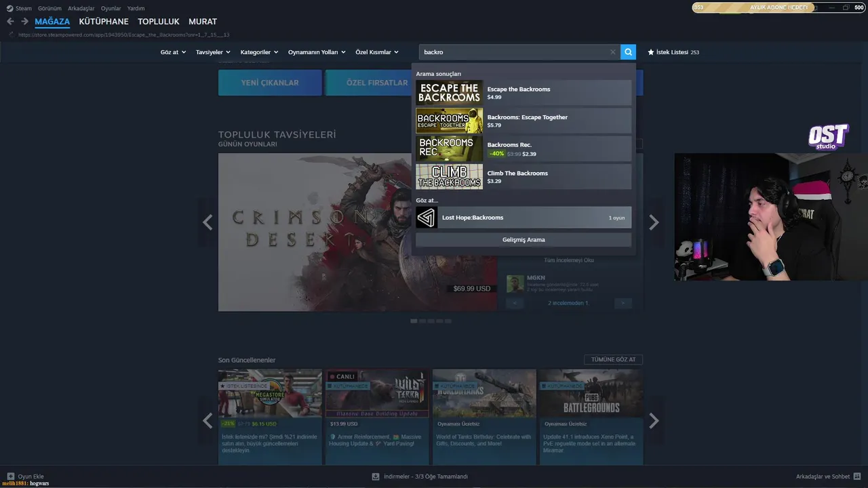Select first carousel page indicator dot
868x488 pixels.
(414, 321)
